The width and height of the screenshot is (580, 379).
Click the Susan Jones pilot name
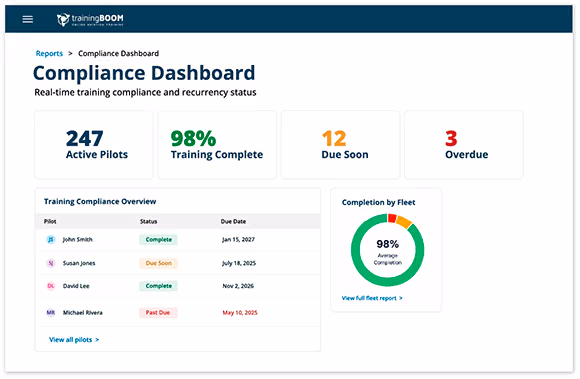(x=79, y=263)
